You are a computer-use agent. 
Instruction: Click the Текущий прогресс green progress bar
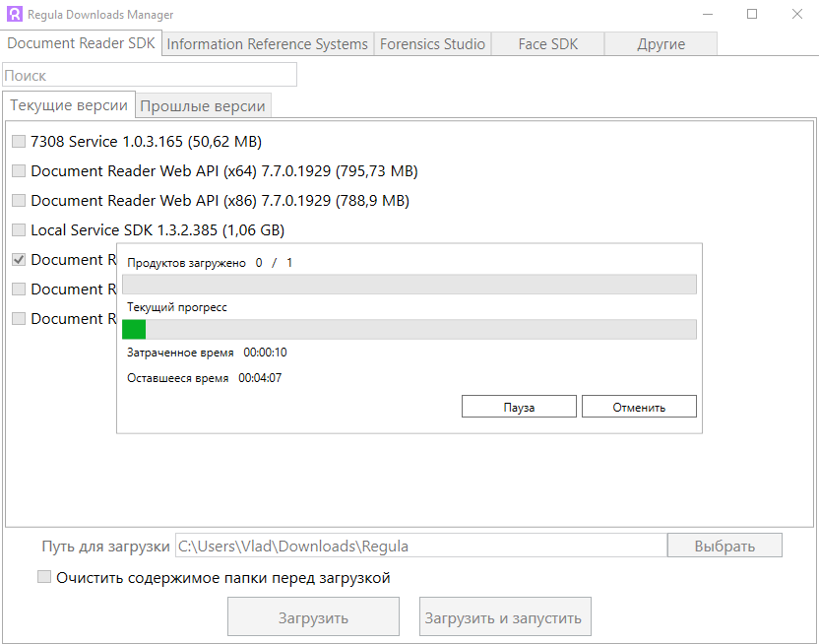[x=409, y=330]
